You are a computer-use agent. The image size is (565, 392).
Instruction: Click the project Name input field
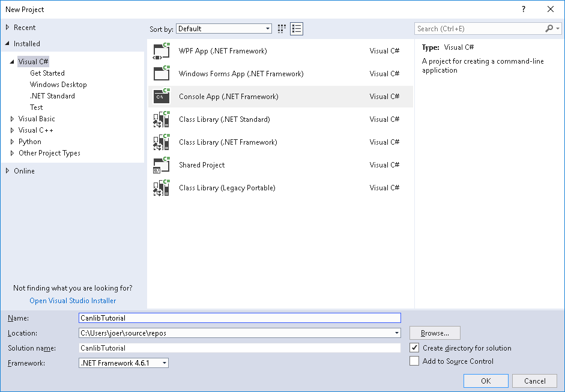(x=240, y=318)
